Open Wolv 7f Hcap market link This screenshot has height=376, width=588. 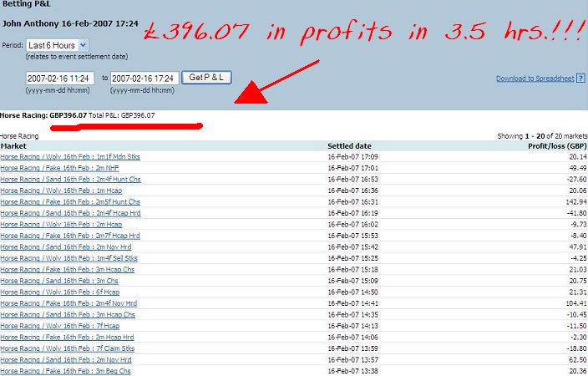coord(60,326)
